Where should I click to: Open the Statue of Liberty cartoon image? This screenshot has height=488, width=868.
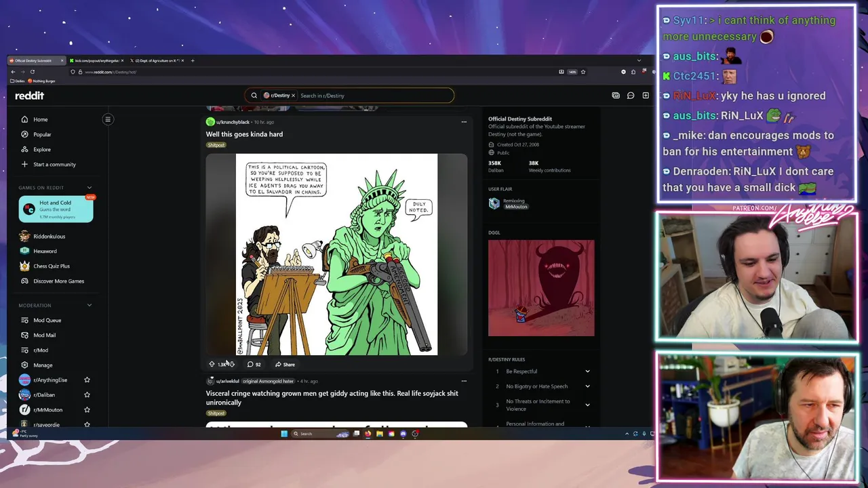click(336, 254)
